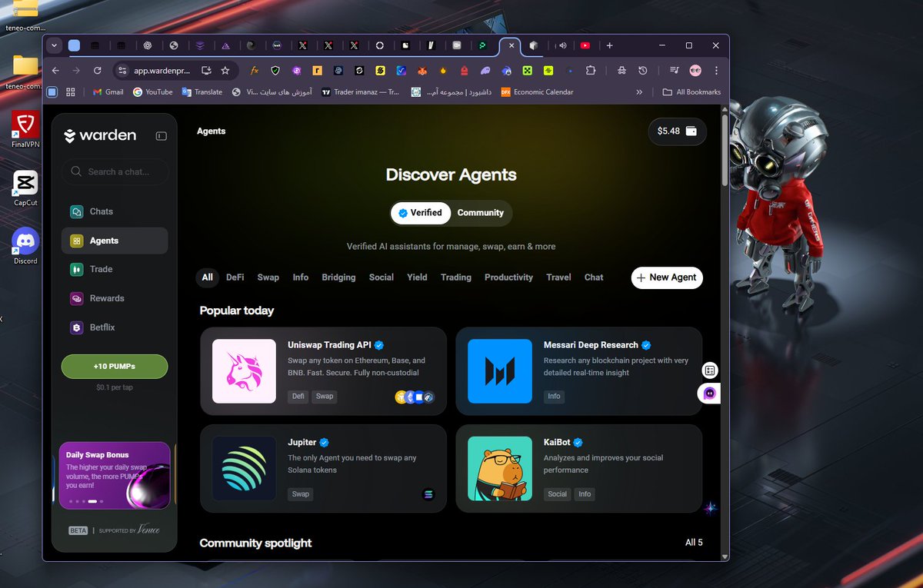Viewport: 923px width, 588px height.
Task: Collapse the Warden sidebar panel
Action: 161,136
